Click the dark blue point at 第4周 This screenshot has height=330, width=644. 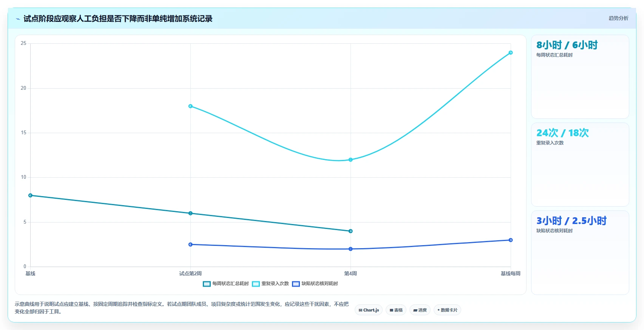tap(351, 249)
